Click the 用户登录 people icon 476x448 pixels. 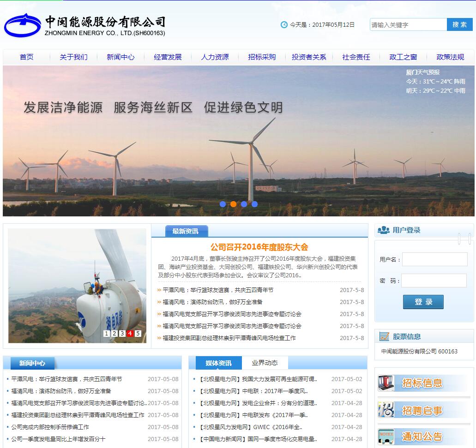click(x=383, y=230)
